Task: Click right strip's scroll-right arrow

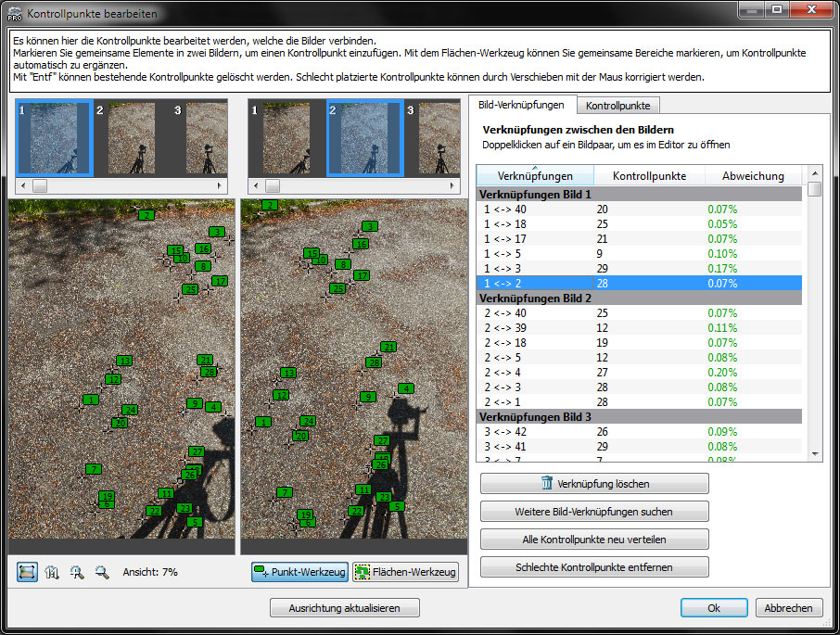Action: pyautogui.click(x=452, y=185)
